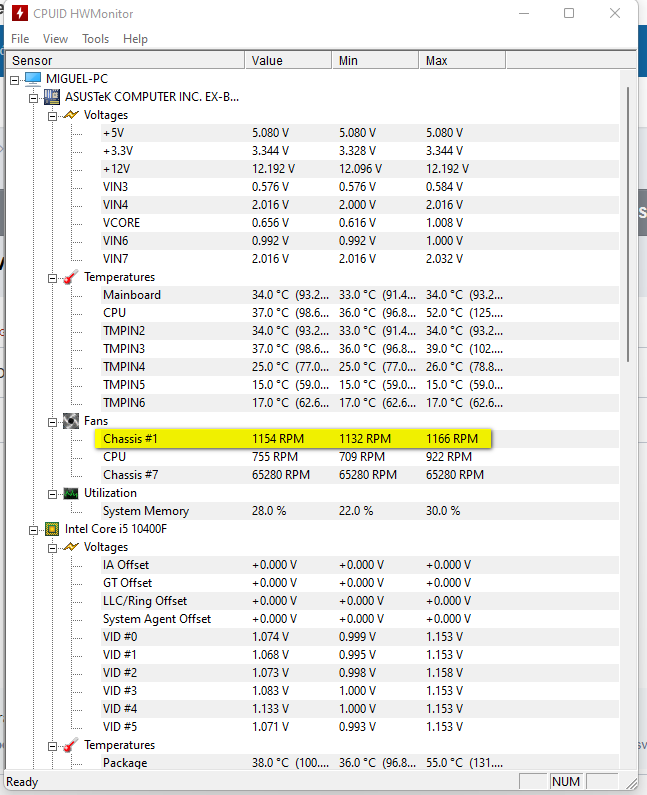Image resolution: width=647 pixels, height=795 pixels.
Task: Select the VIN3 row
Action: click(360, 187)
